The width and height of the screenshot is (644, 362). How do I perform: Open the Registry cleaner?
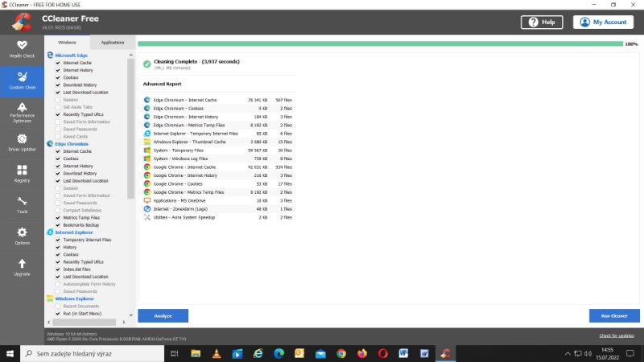(22, 173)
